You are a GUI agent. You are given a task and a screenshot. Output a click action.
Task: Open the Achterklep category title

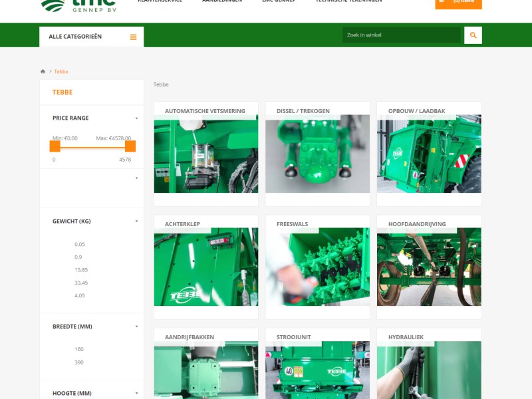[x=182, y=224]
